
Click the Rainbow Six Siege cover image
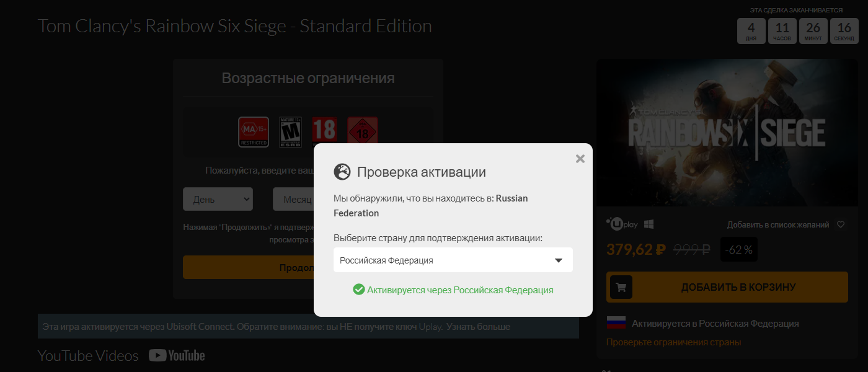click(727, 133)
